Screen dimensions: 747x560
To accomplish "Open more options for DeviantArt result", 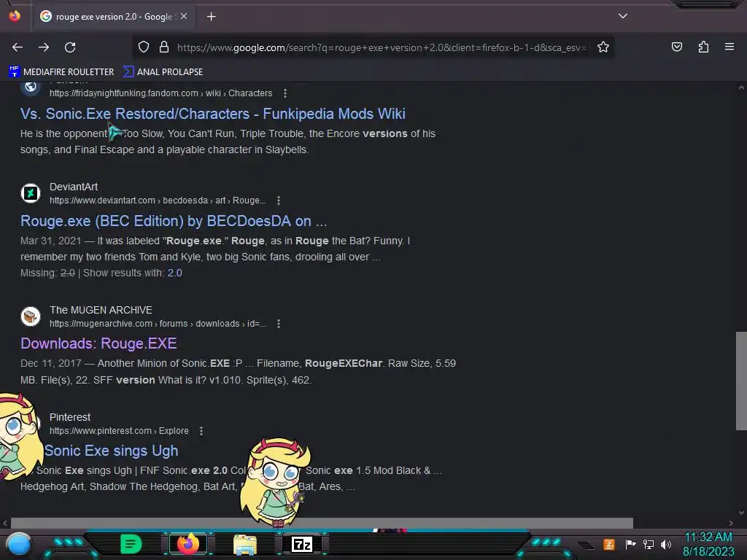I will click(x=278, y=201).
